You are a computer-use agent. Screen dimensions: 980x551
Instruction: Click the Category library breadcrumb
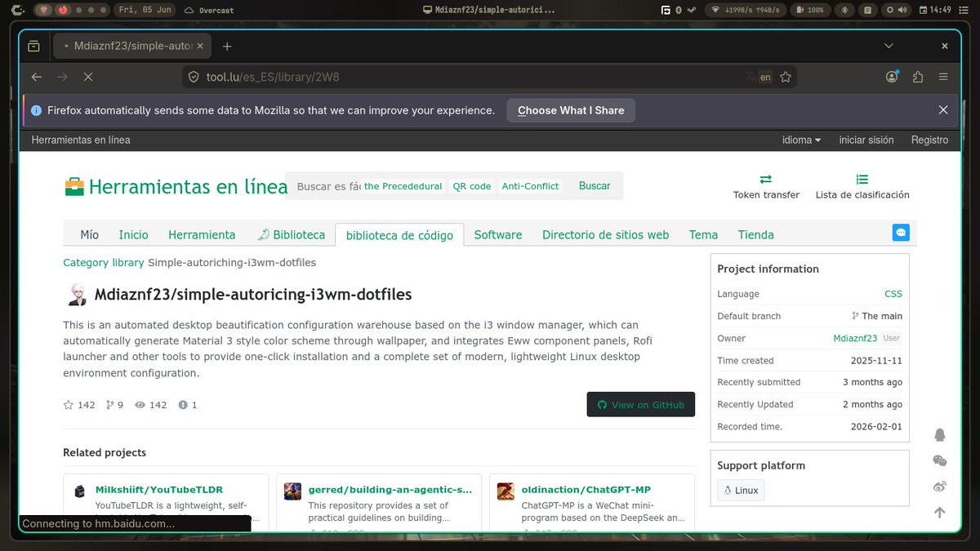(x=104, y=262)
